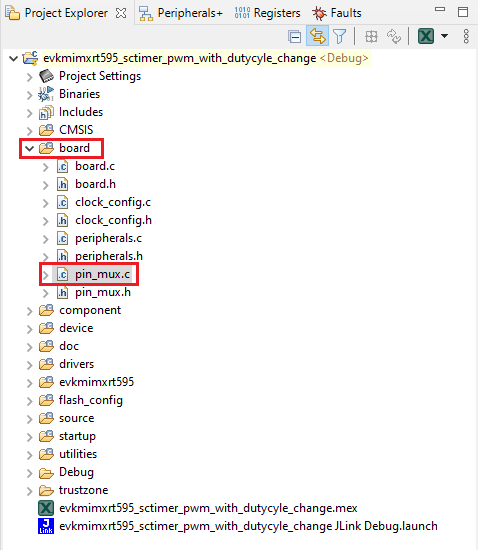Select the Project Settings chip icon
This screenshot has height=550, width=478.
click(46, 76)
